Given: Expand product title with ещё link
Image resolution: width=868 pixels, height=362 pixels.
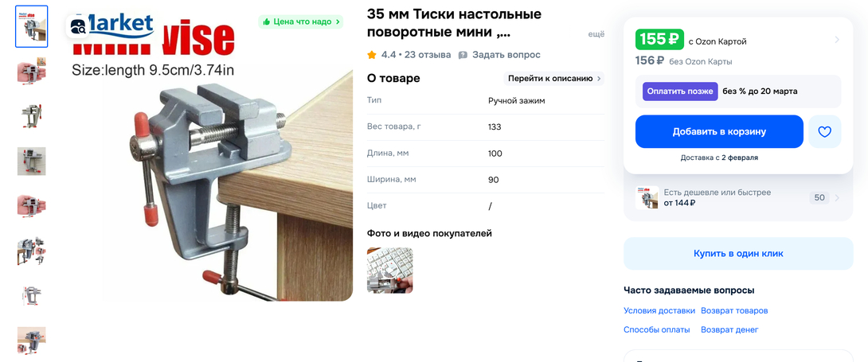Looking at the screenshot, I should [596, 33].
